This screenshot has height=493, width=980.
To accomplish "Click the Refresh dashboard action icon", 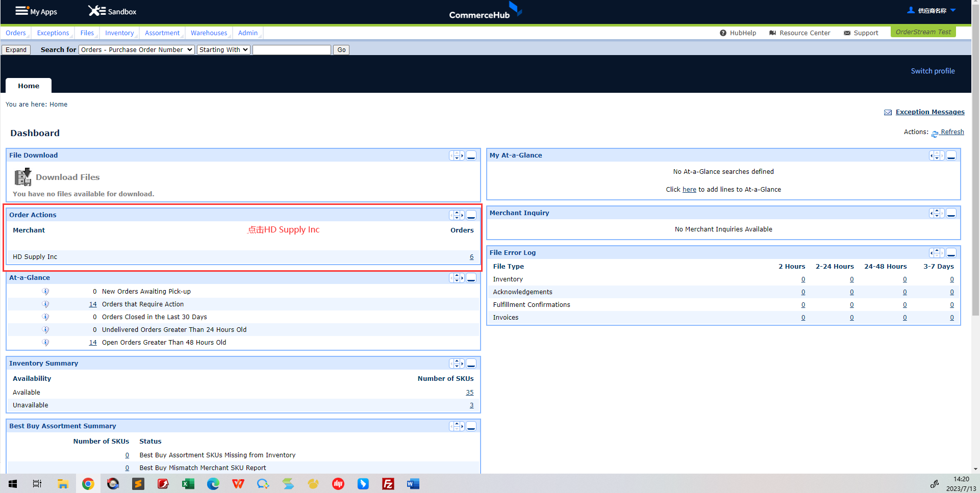I will point(935,134).
